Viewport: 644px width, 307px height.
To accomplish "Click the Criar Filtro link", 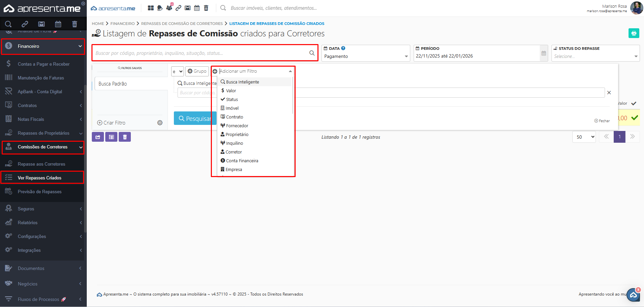I will [x=111, y=123].
